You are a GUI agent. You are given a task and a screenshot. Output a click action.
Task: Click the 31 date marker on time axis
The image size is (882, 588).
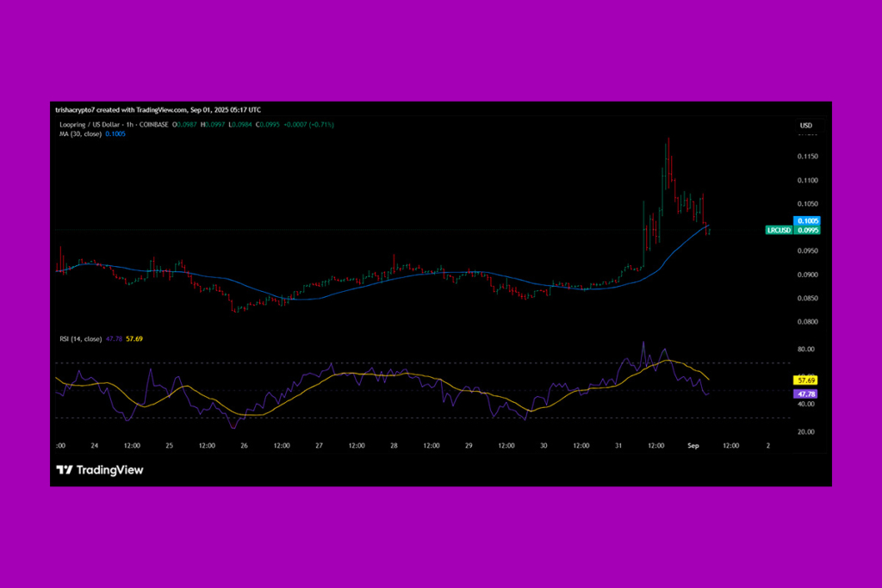(618, 446)
